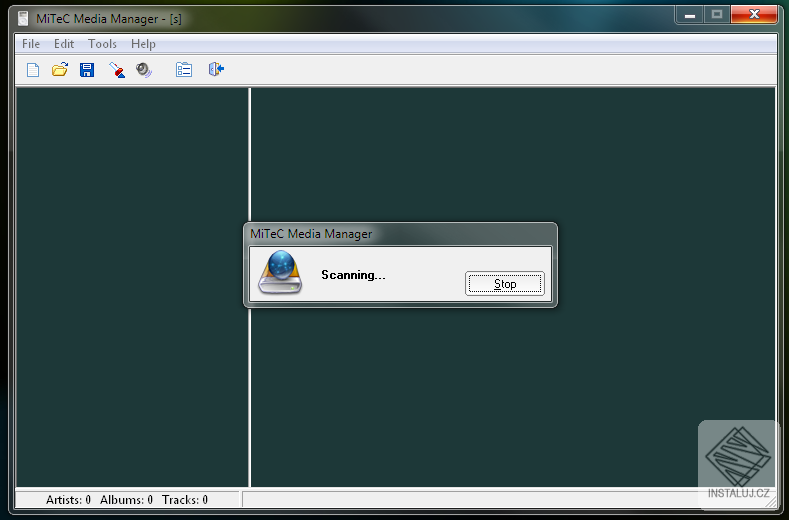789x520 pixels.
Task: Open the Tools menu
Action: (x=102, y=44)
